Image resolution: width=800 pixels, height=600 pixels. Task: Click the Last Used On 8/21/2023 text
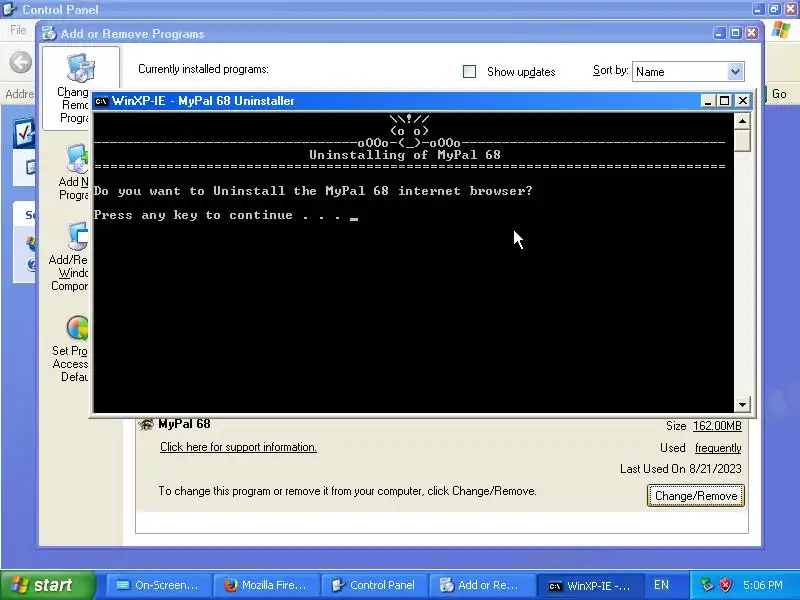[681, 469]
